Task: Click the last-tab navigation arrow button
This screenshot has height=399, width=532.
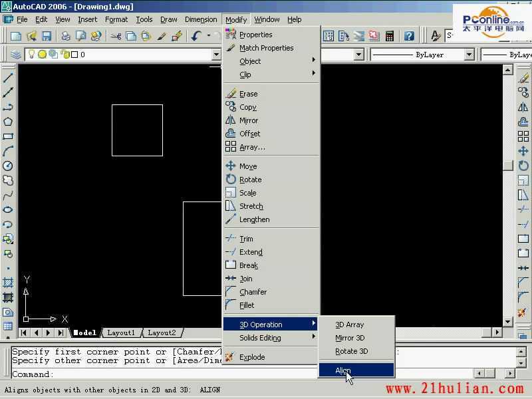Action: 61,332
